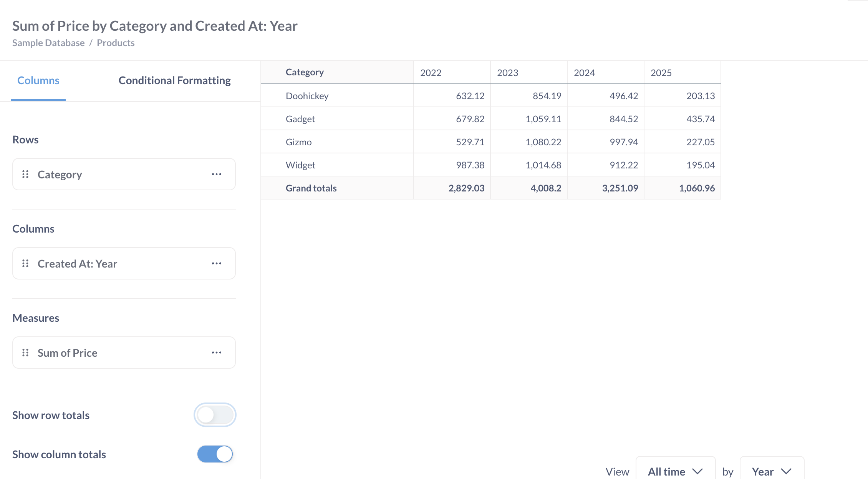
Task: Select the Doohickey row label
Action: (307, 96)
